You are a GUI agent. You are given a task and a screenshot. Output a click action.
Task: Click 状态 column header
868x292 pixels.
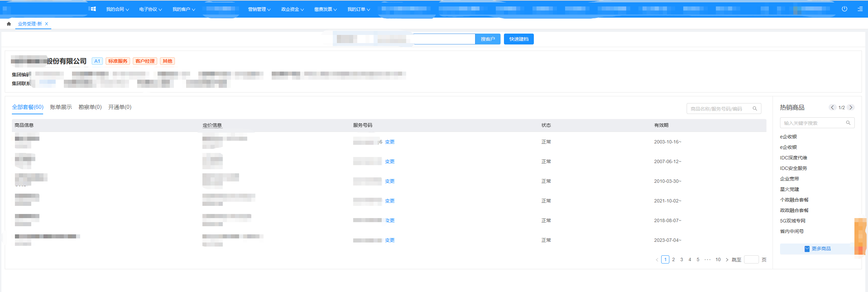[546, 125]
